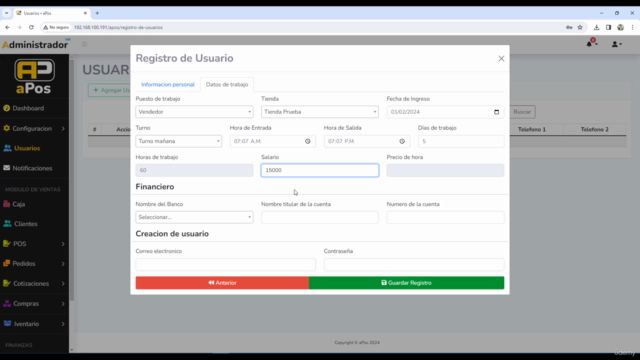640x360 pixels.
Task: Open the Turno dropdown
Action: tap(179, 141)
